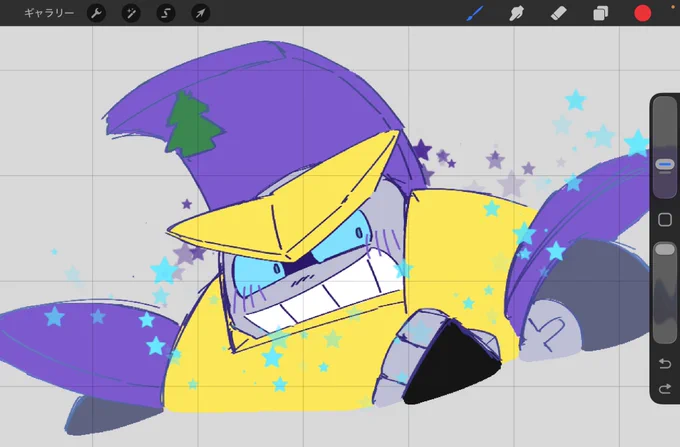Click the brush size slider handle

664,165
